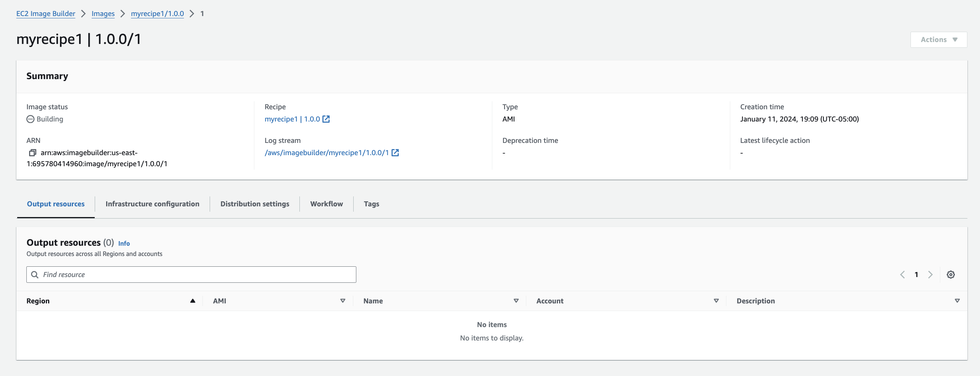This screenshot has height=376, width=980.
Task: Click the Building status icon
Action: pyautogui.click(x=30, y=119)
